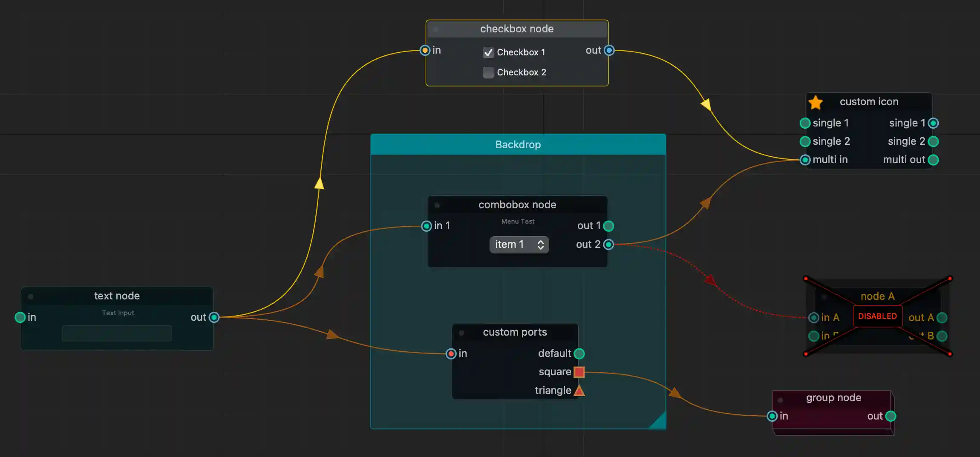
Task: Open the item 1 combobox menu
Action: tap(519, 244)
